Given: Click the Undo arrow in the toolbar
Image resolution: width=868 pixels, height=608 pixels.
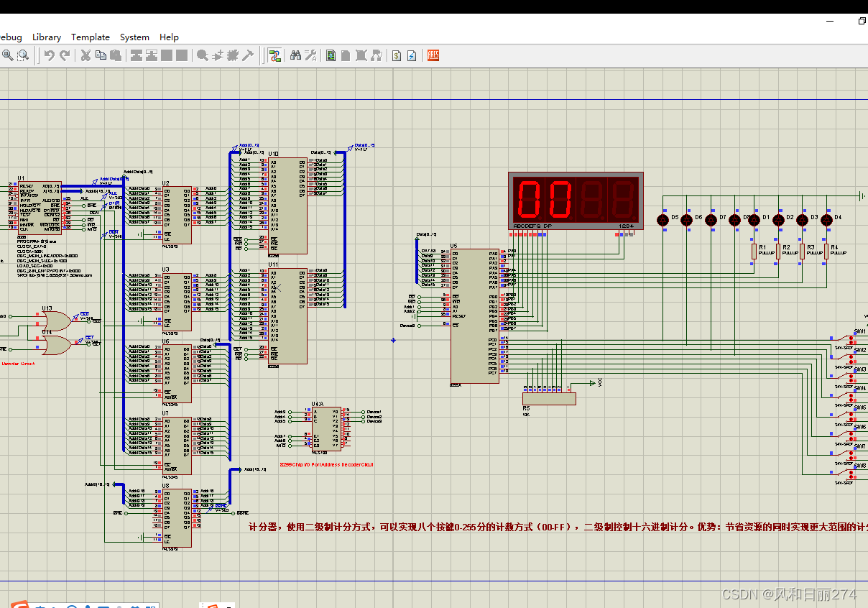Looking at the screenshot, I should (x=50, y=55).
